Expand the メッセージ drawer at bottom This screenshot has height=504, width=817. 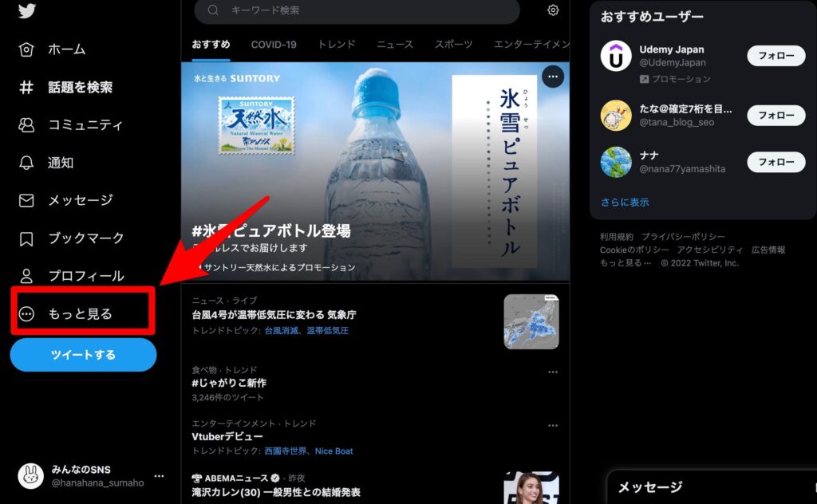pyautogui.click(x=712, y=486)
